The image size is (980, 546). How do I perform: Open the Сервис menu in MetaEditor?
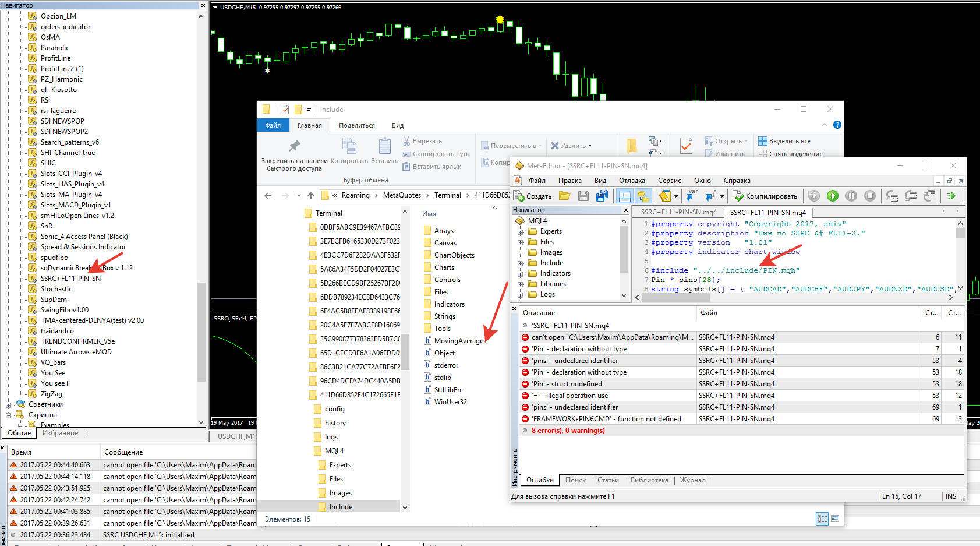(669, 181)
